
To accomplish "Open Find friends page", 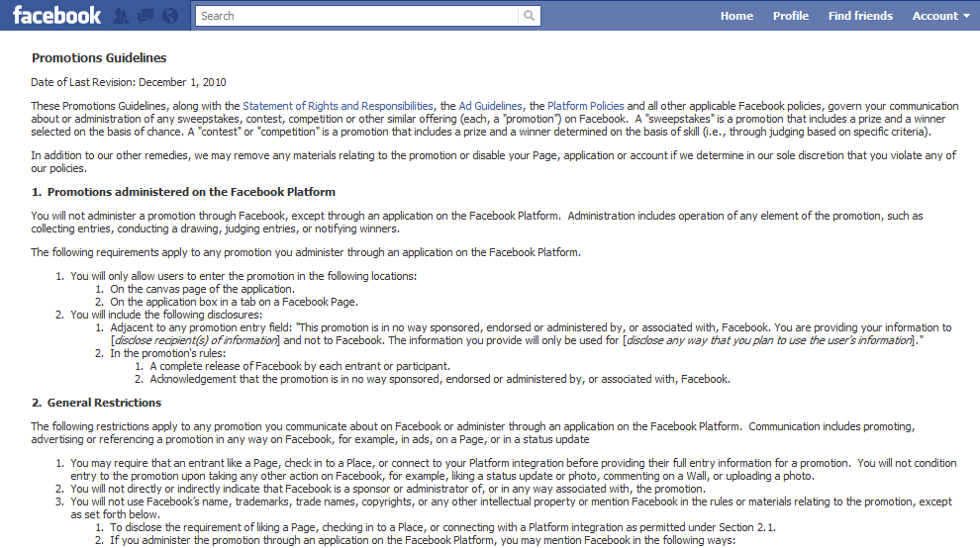I will click(x=860, y=16).
